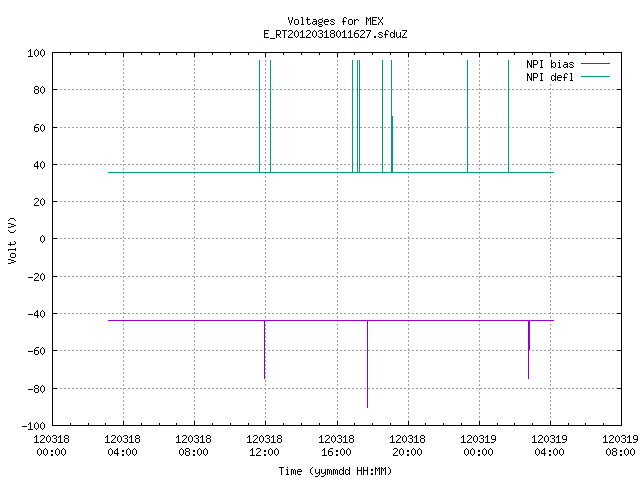Click the y-axis tick label '20'

click(39, 202)
